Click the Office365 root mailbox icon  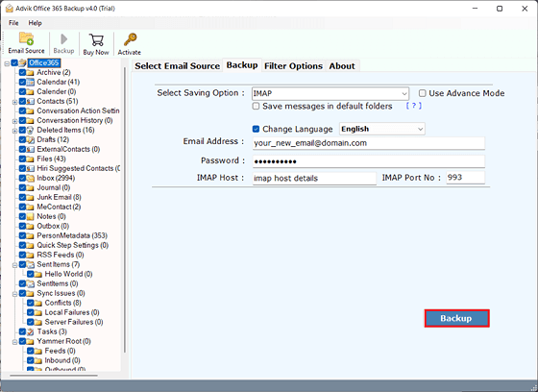point(23,62)
